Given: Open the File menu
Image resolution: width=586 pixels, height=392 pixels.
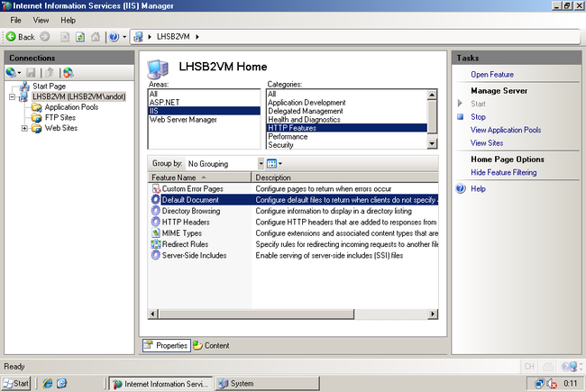Looking at the screenshot, I should [x=15, y=20].
